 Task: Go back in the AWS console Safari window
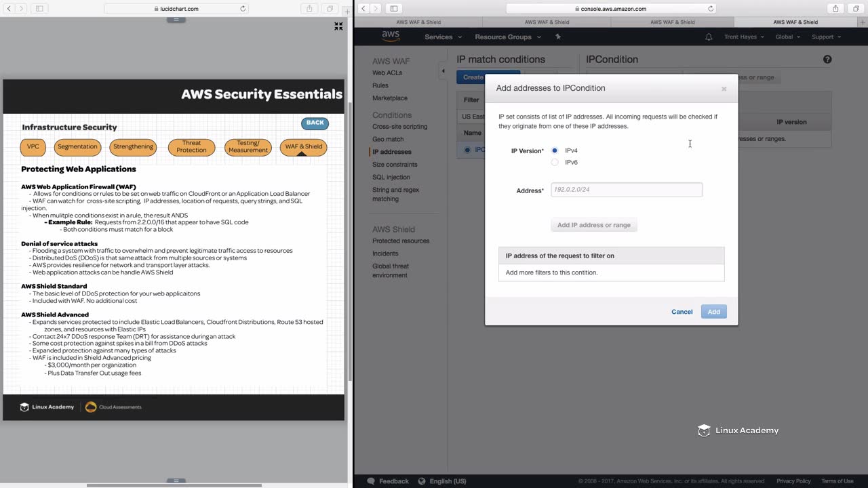[363, 9]
